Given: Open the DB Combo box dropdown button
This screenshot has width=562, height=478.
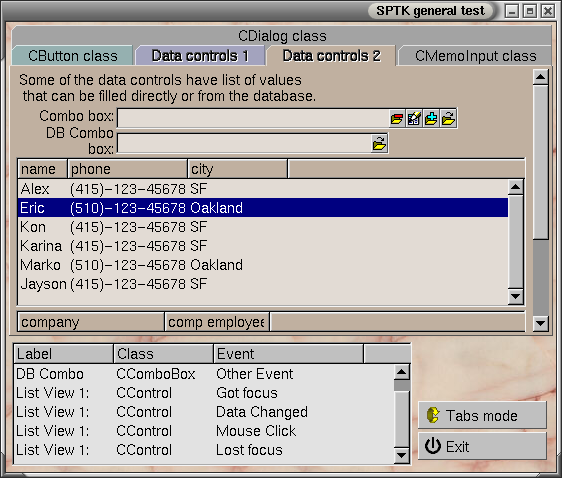Looking at the screenshot, I should coord(380,144).
